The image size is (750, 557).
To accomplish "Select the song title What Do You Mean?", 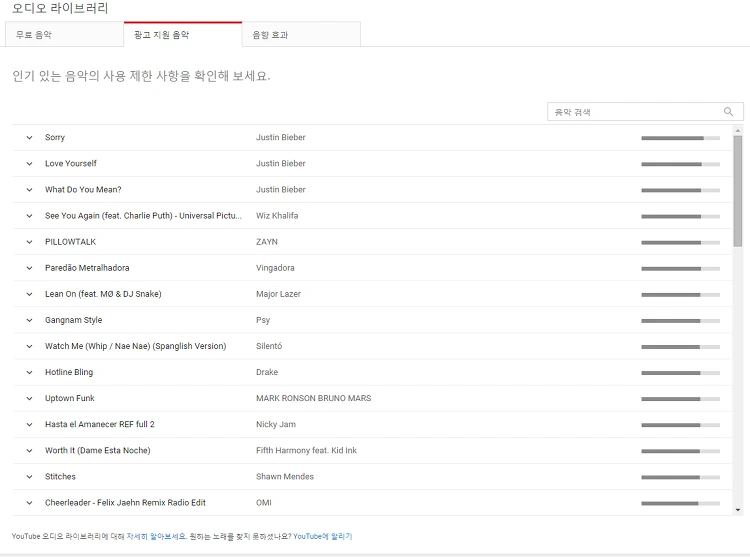I will (83, 189).
